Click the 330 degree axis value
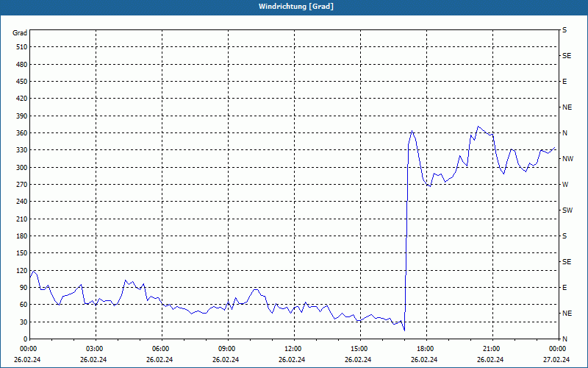 coord(22,150)
